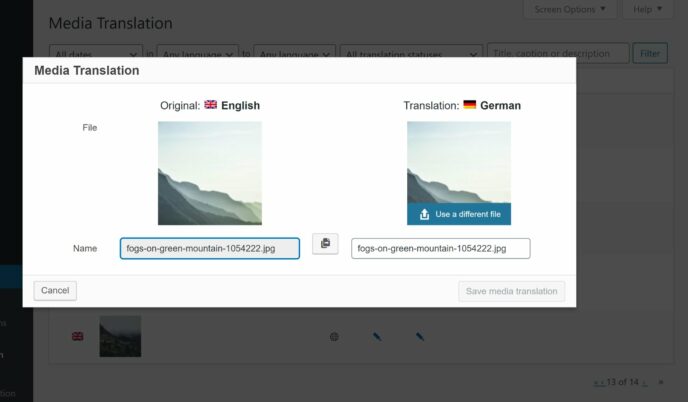Click the UK flag in the background table row
The image size is (688, 402).
pos(78,336)
